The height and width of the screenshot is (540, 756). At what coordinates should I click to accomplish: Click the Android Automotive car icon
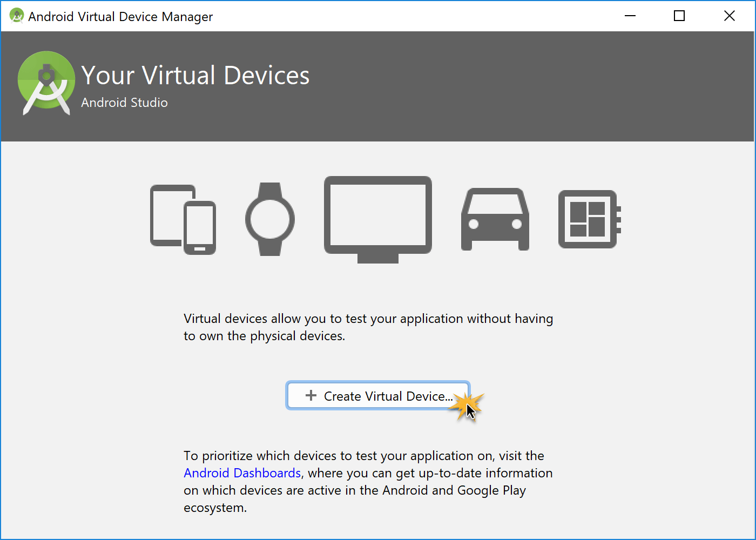[x=495, y=219]
